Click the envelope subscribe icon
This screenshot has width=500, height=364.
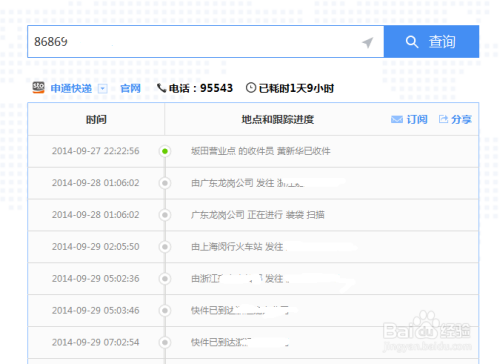[397, 119]
